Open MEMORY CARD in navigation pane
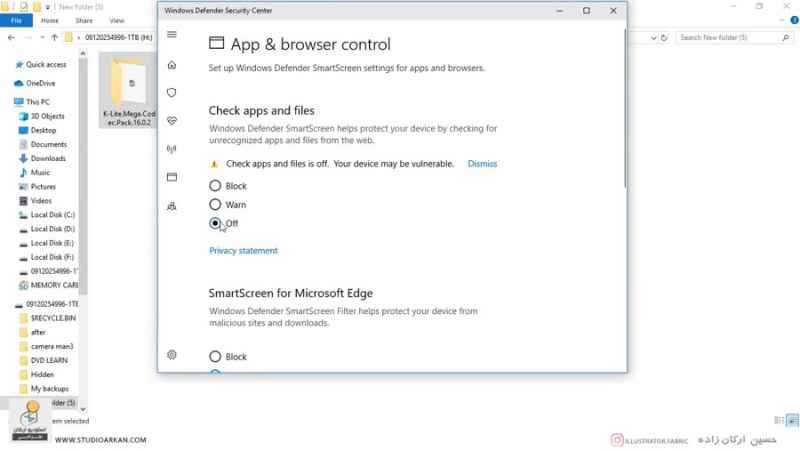The width and height of the screenshot is (800, 451). pos(48,285)
